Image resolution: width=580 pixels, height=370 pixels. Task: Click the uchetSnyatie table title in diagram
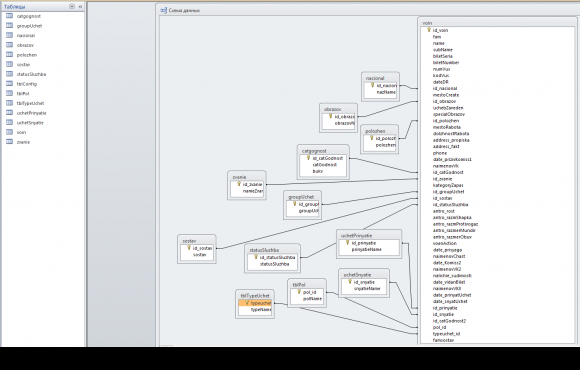pos(357,275)
